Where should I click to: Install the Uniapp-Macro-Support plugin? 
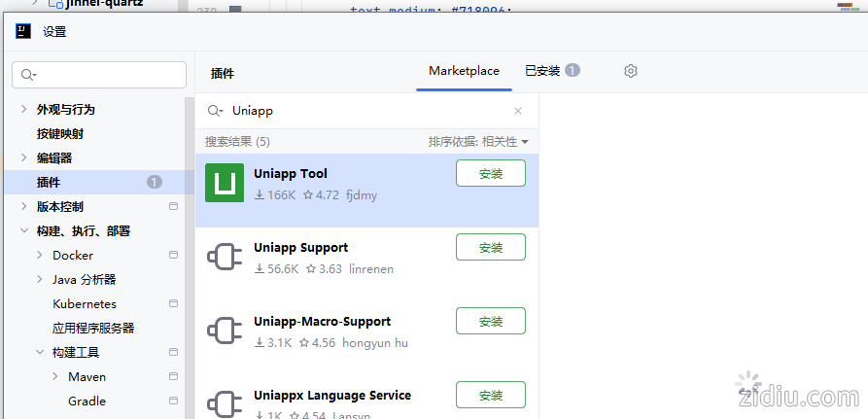coord(491,321)
